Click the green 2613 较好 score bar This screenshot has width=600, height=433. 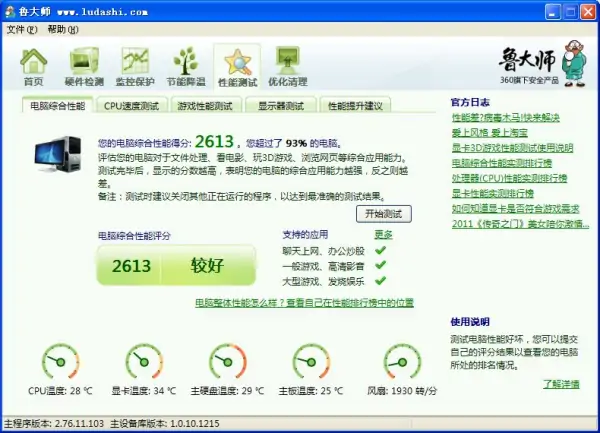176,265
